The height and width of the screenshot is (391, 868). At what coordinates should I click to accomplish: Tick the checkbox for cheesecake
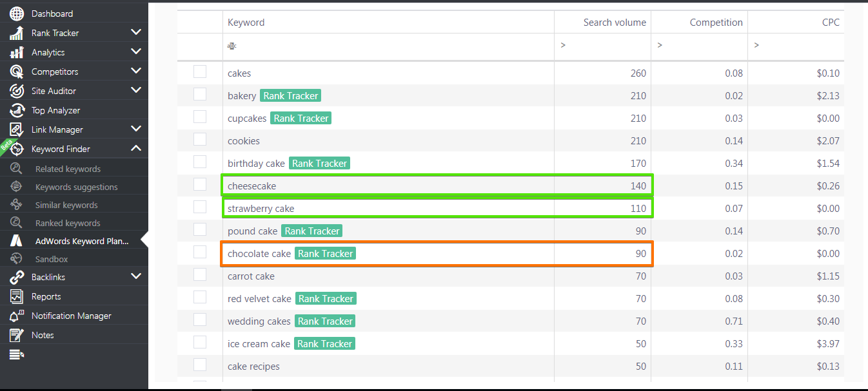point(200,185)
